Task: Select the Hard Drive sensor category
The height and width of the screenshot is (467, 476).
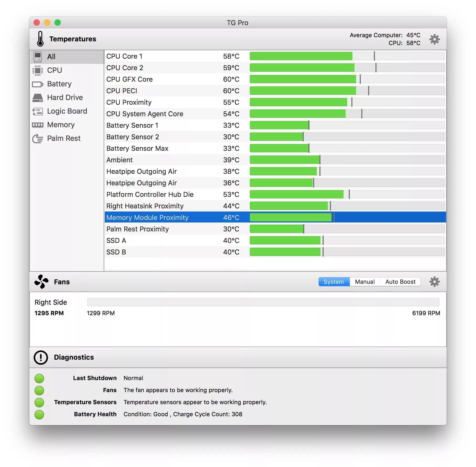Action: pyautogui.click(x=64, y=97)
